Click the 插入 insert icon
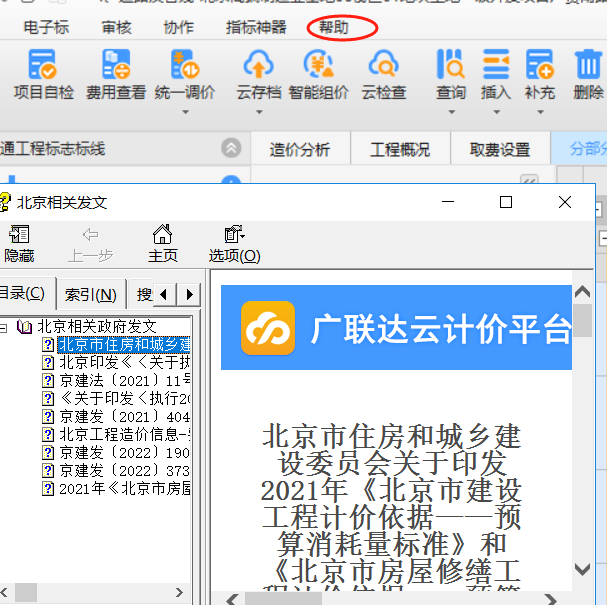 pyautogui.click(x=496, y=64)
